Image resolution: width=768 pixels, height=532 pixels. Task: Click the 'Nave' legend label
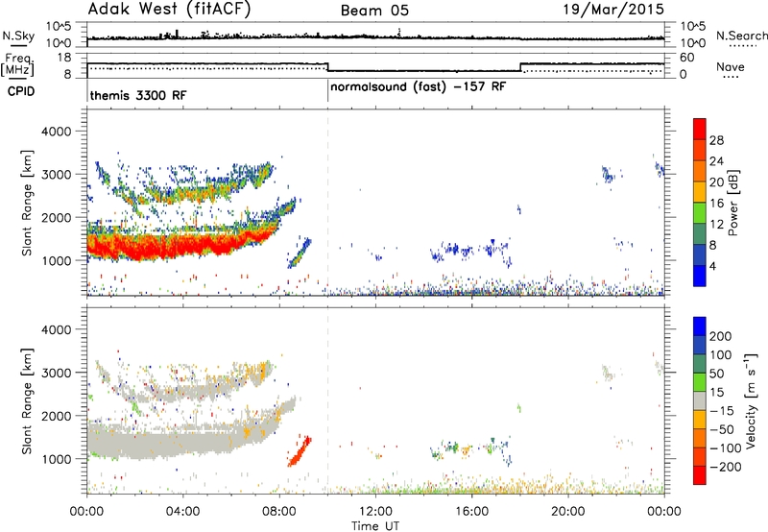[x=731, y=66]
